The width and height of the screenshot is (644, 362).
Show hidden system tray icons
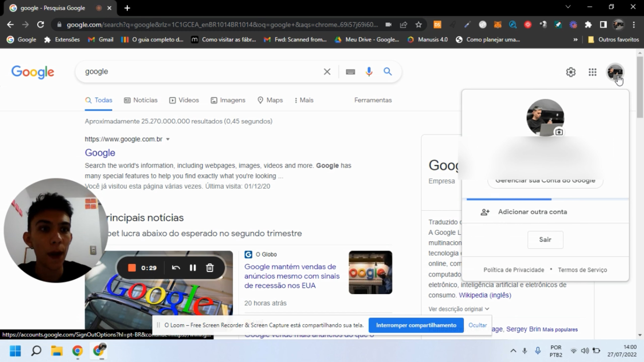(513, 351)
